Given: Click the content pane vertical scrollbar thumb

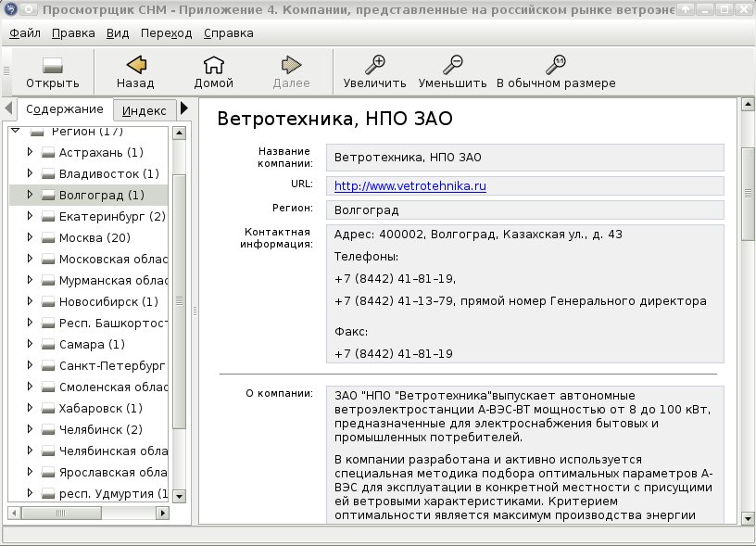Looking at the screenshot, I should (748, 194).
